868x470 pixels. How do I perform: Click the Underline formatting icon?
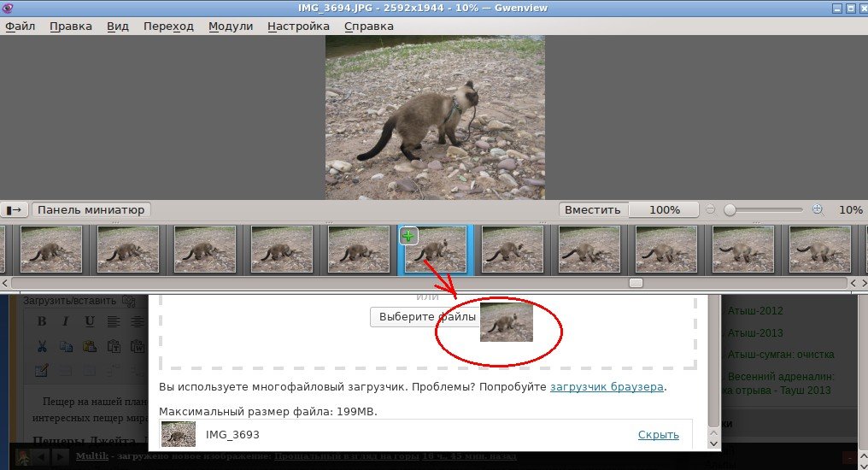click(x=90, y=321)
